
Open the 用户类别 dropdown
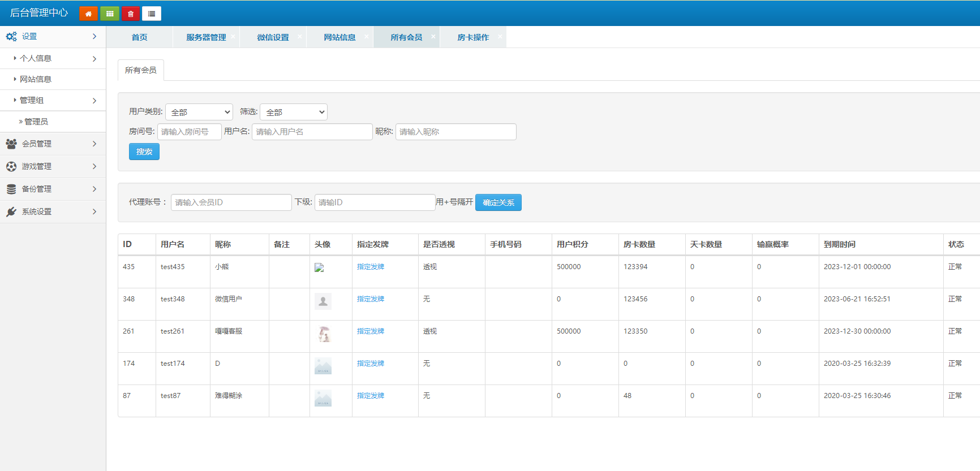pyautogui.click(x=199, y=112)
